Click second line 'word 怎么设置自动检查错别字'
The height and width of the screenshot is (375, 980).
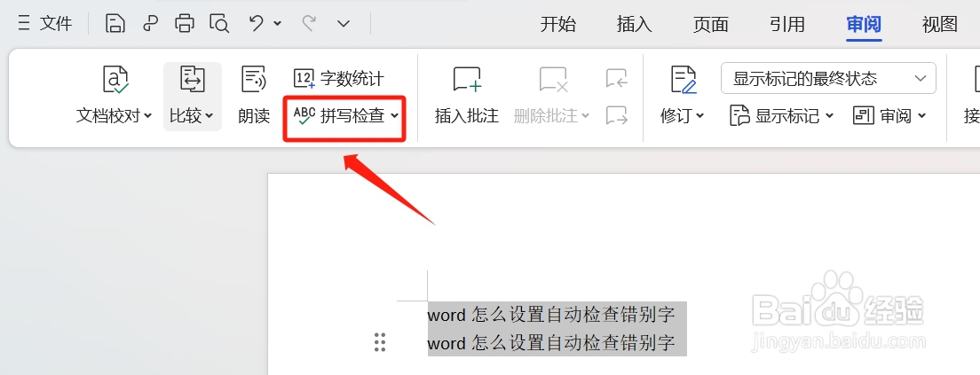[x=551, y=343]
